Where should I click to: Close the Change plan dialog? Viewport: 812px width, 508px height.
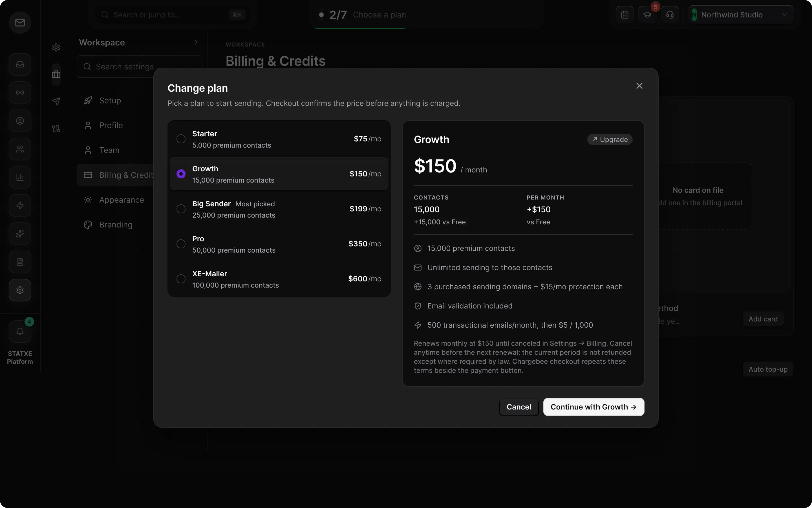click(x=639, y=86)
